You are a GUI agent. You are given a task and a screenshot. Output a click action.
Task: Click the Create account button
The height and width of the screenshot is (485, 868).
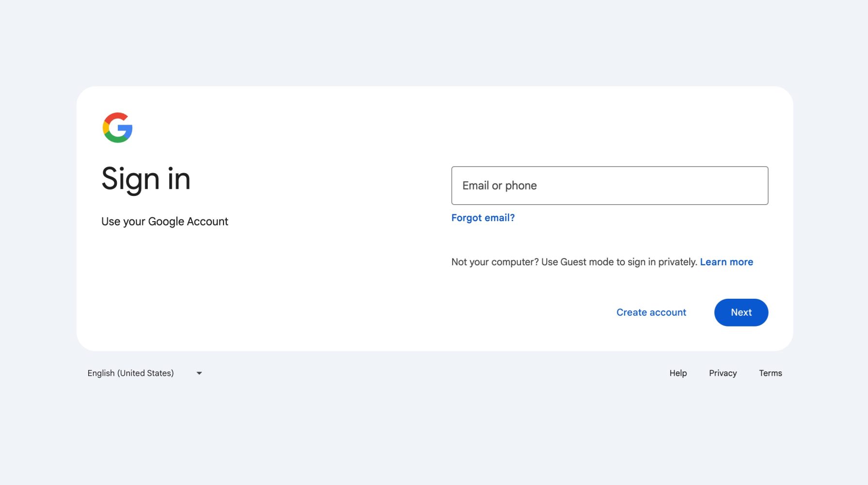(651, 312)
